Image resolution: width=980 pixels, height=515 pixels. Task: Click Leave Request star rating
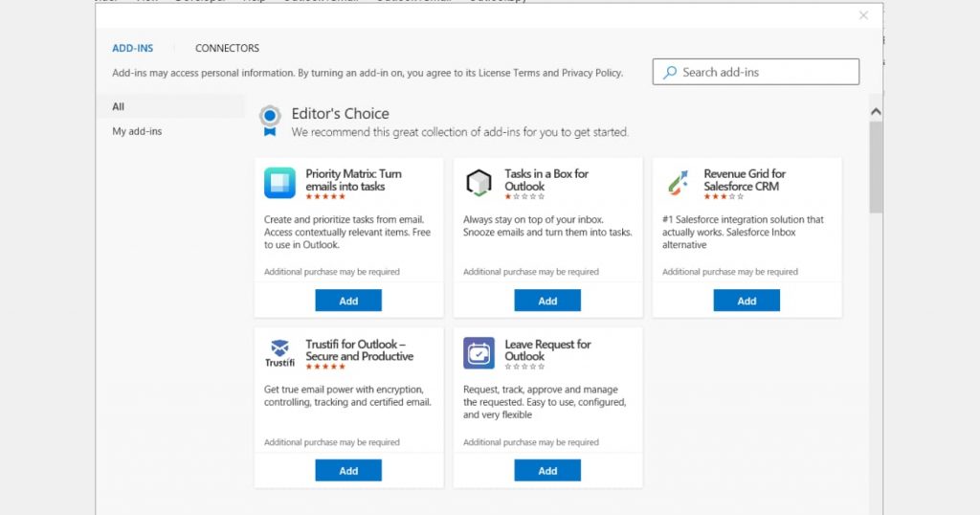click(x=524, y=367)
